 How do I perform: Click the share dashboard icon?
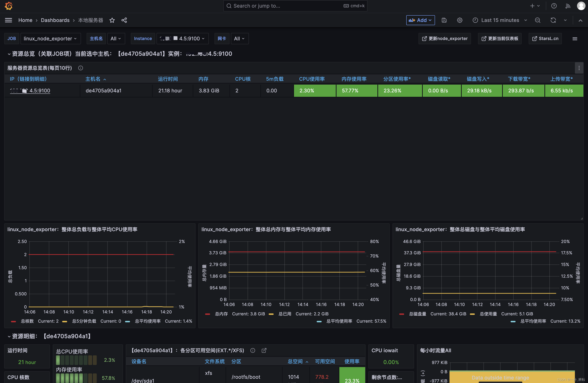(124, 20)
